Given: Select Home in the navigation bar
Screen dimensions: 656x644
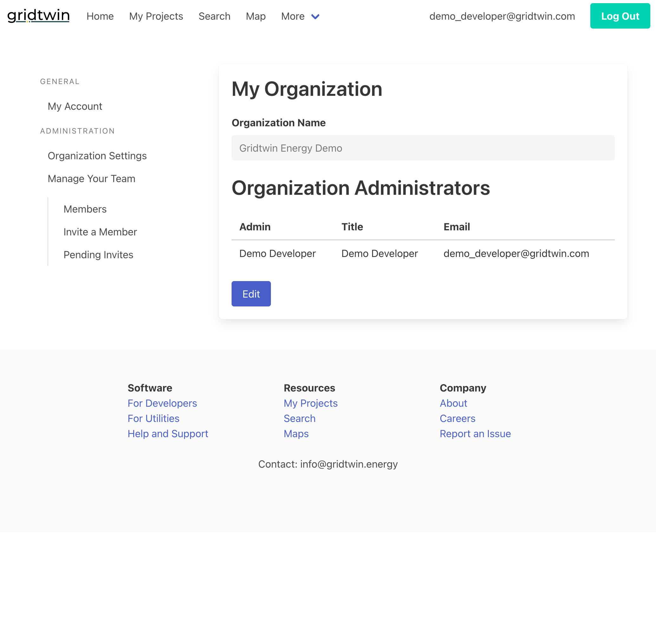Looking at the screenshot, I should (x=100, y=16).
